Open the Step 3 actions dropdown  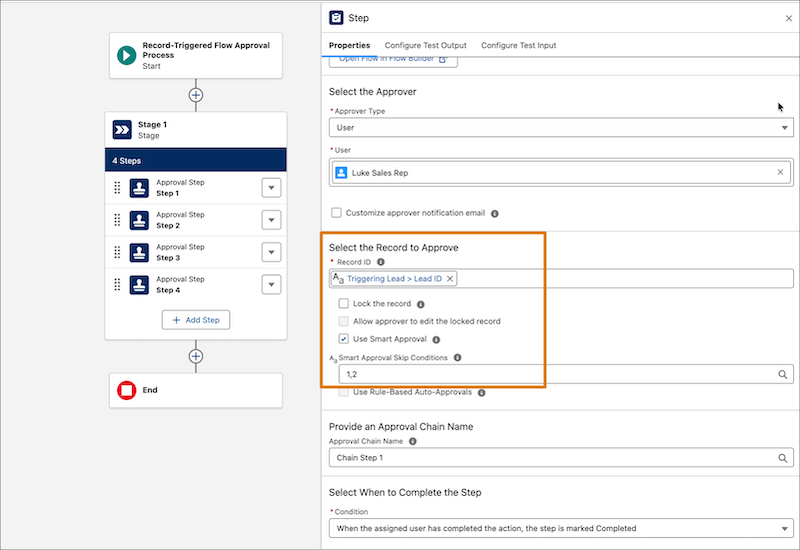271,252
